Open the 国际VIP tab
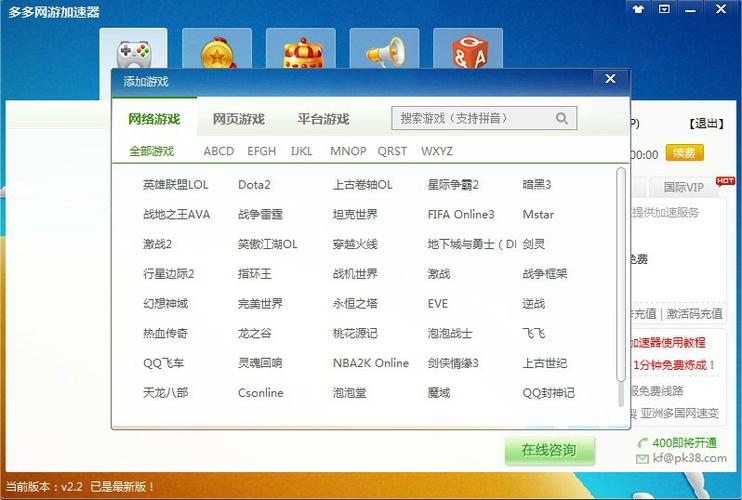The image size is (742, 500). (683, 187)
